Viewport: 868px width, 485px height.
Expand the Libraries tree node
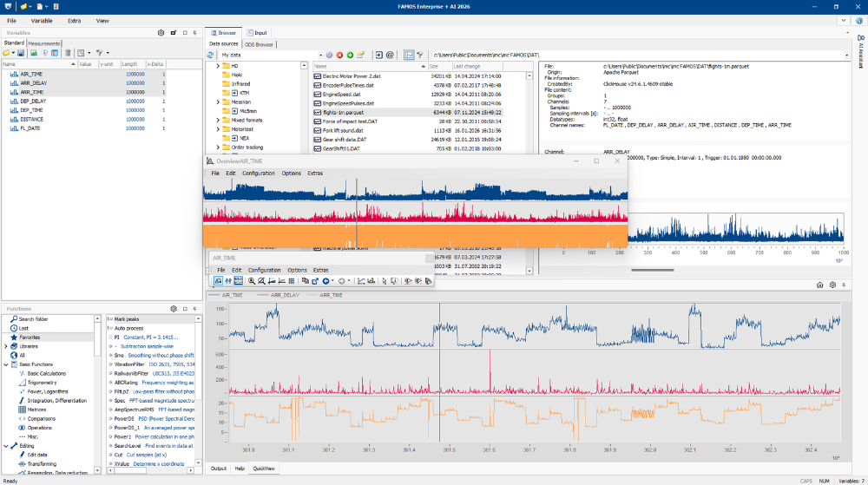(5, 346)
